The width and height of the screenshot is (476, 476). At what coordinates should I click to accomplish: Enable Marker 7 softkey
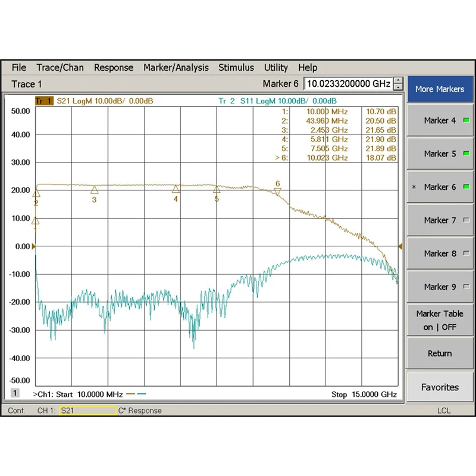(x=440, y=220)
